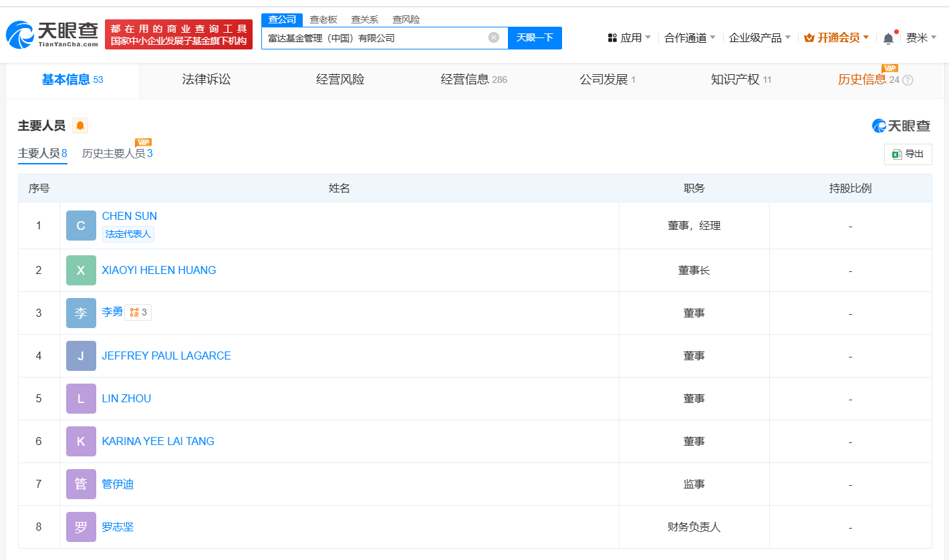The image size is (949, 560).
Task: Click the 天眼一下 search button
Action: (x=535, y=38)
